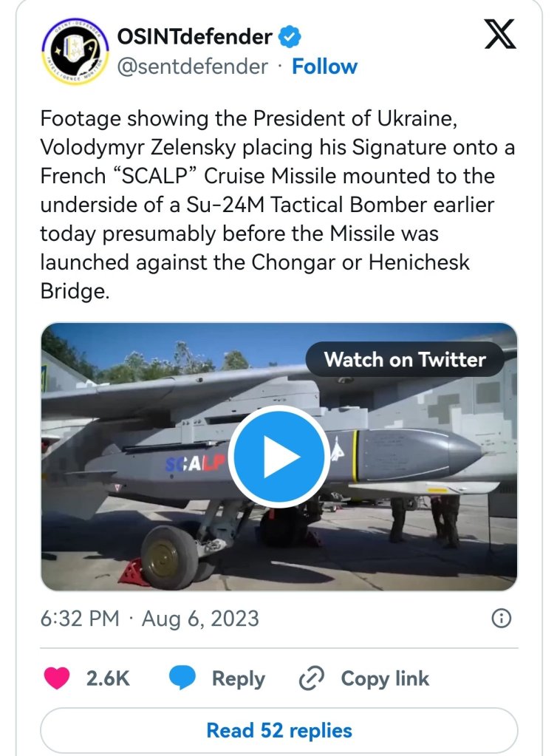Screen dimensions: 557x756
Task: Follow the @sentdefender account
Action: point(324,67)
